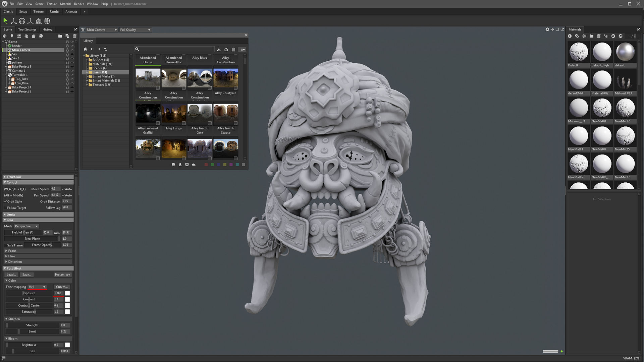Open the Main Camera viewport dropdown
Screen dimensions: 644x362
(102, 30)
